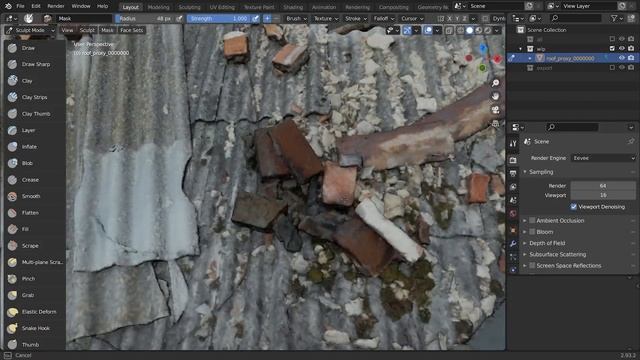Select the Clay Strips brush
This screenshot has height=360, width=640.
click(x=34, y=98)
